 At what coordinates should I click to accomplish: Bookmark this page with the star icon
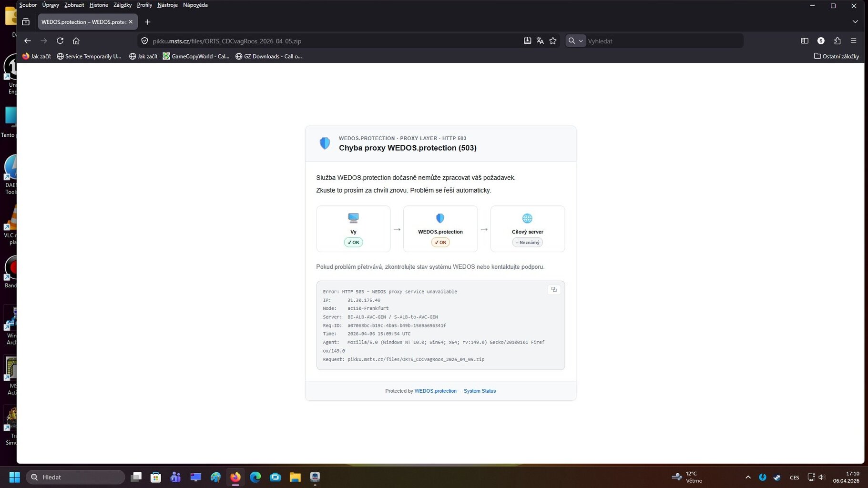pyautogui.click(x=553, y=41)
